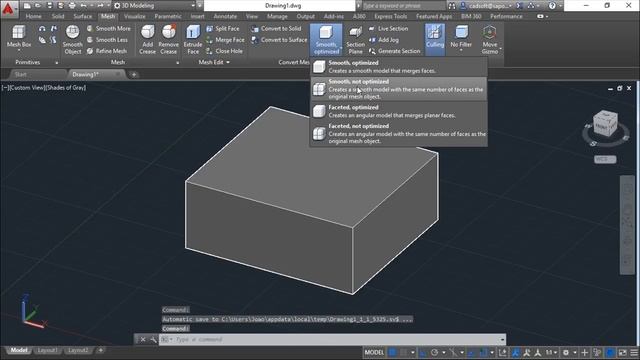Image resolution: width=640 pixels, height=360 pixels.
Task: Select Faceted, not optimized menu option
Action: pyautogui.click(x=399, y=133)
